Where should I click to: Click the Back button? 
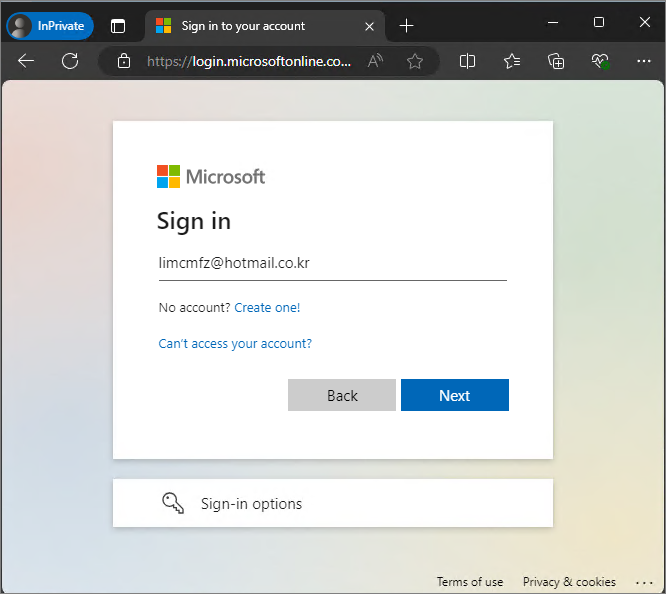click(342, 395)
